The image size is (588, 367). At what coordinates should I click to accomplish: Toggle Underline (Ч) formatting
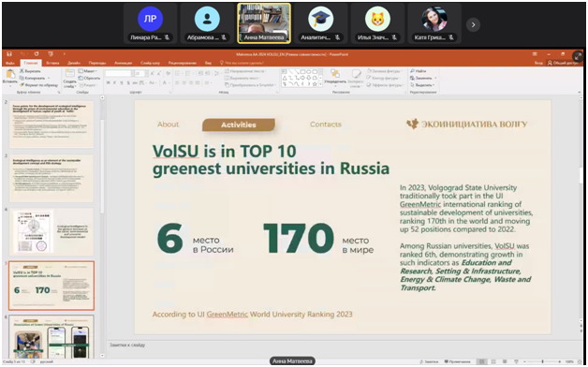pos(122,82)
